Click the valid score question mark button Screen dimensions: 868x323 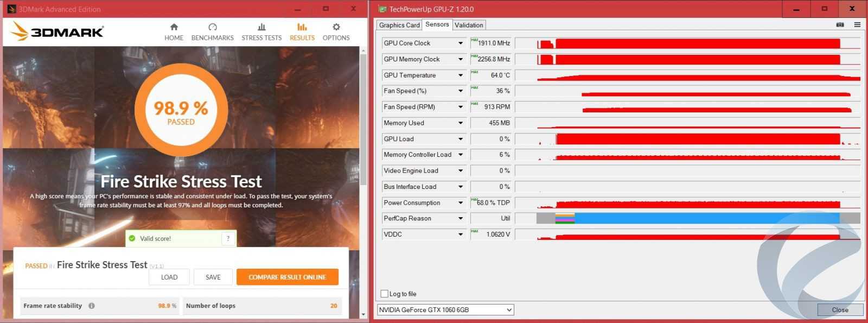pyautogui.click(x=228, y=238)
